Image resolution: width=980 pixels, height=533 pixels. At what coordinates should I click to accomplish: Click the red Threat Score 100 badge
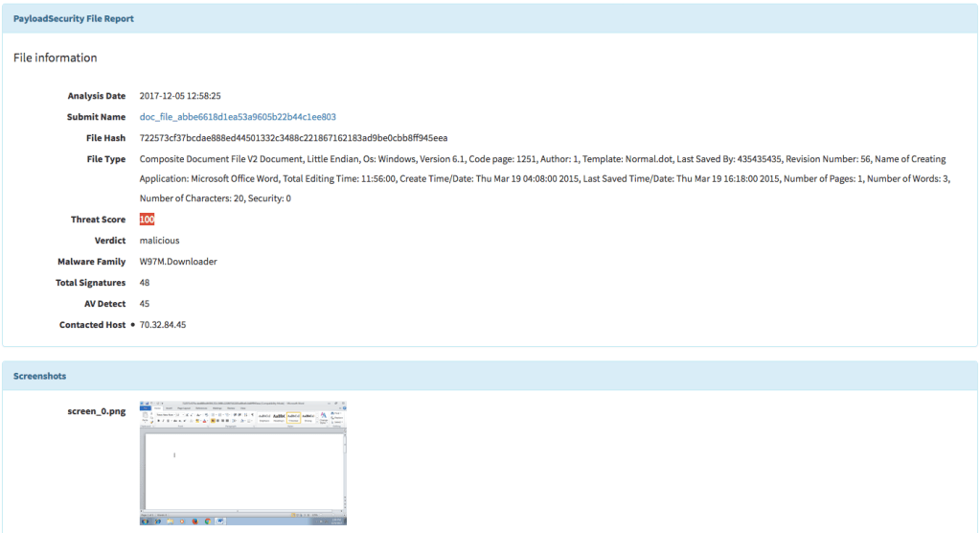pos(147,220)
